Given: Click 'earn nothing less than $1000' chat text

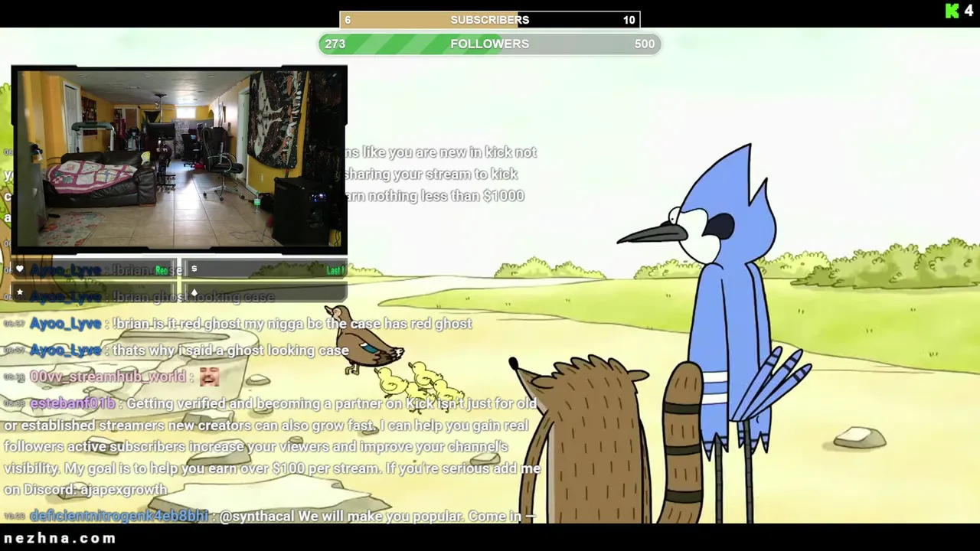Looking at the screenshot, I should coord(435,196).
